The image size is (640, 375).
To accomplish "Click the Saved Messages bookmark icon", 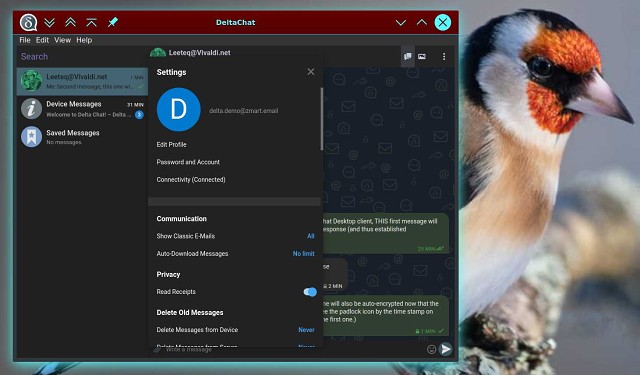I will click(x=31, y=137).
